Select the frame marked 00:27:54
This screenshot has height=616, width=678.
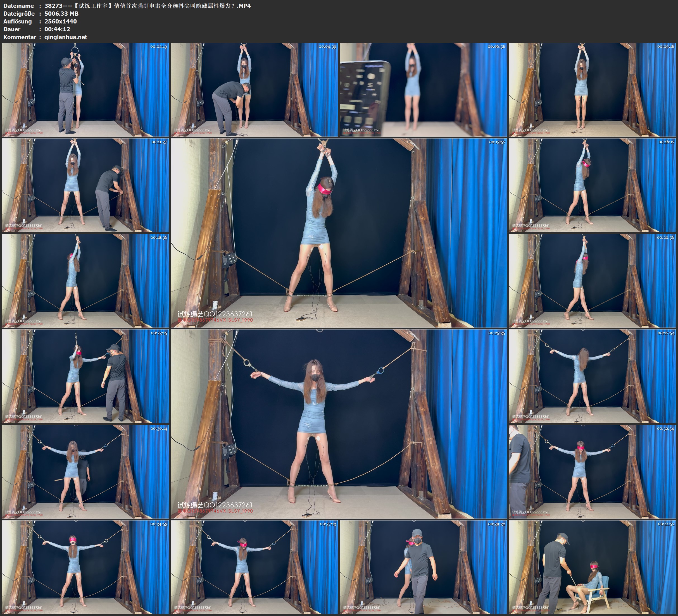pyautogui.click(x=593, y=376)
